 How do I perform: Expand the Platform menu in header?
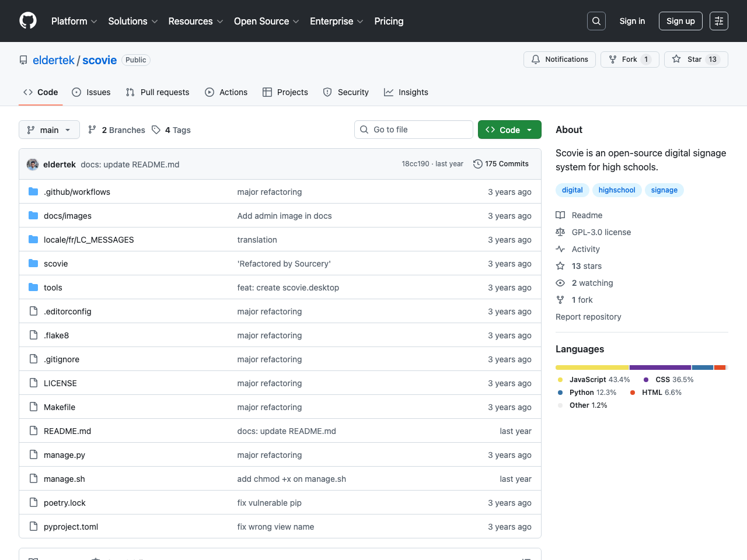pos(74,21)
